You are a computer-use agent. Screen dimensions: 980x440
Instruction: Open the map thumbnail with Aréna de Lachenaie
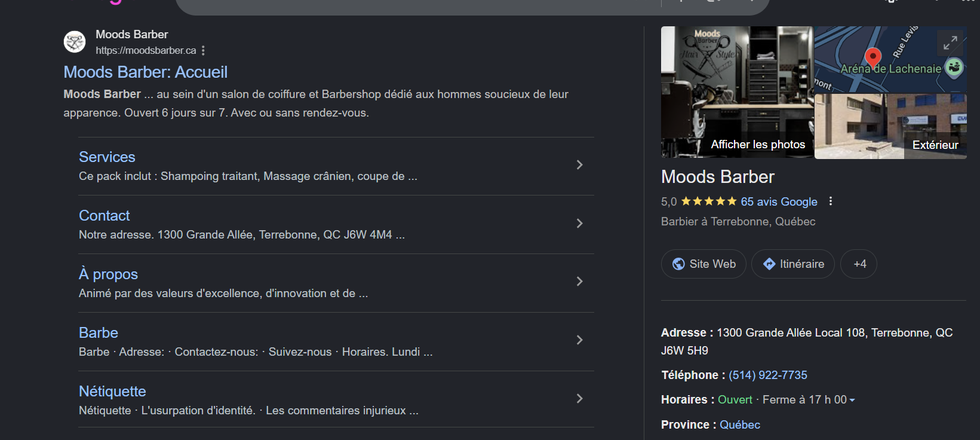tap(890, 59)
